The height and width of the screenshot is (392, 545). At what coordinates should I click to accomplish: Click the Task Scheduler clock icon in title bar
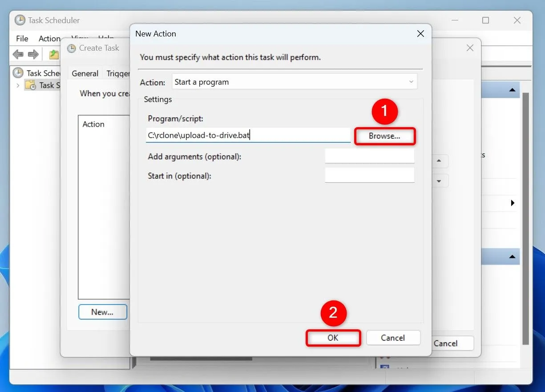point(20,20)
